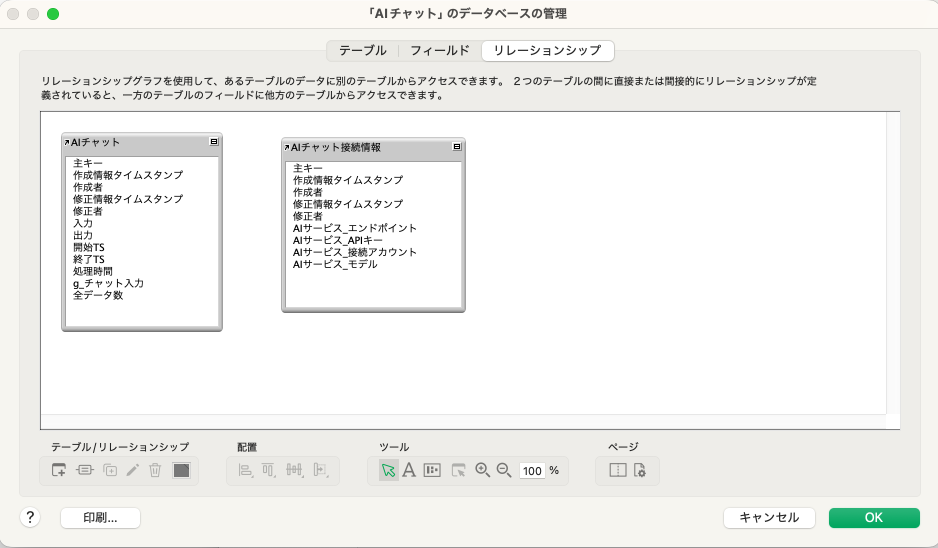Click the create relationship icon

84,470
